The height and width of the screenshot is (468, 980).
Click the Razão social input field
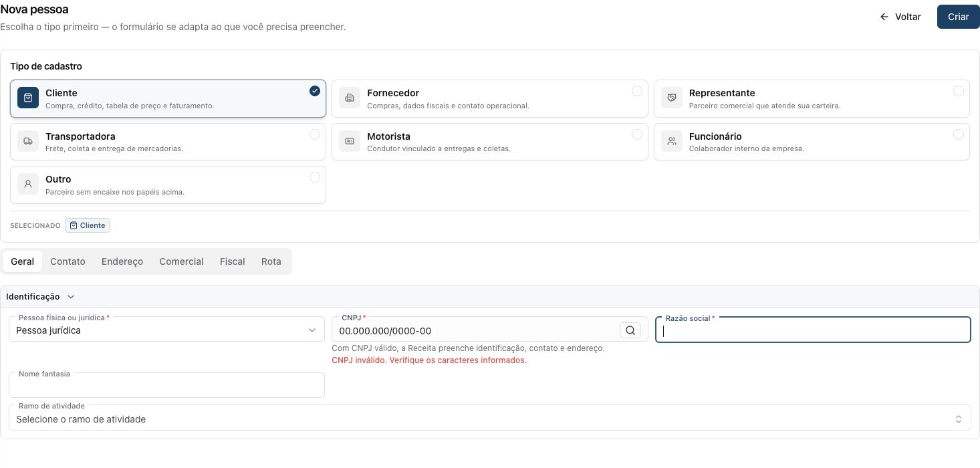click(813, 330)
